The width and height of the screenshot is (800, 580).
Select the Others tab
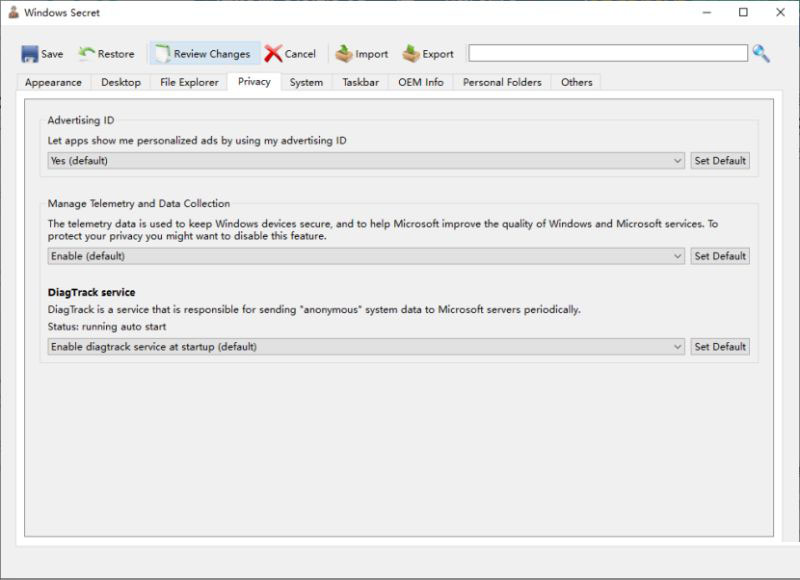pyautogui.click(x=577, y=82)
